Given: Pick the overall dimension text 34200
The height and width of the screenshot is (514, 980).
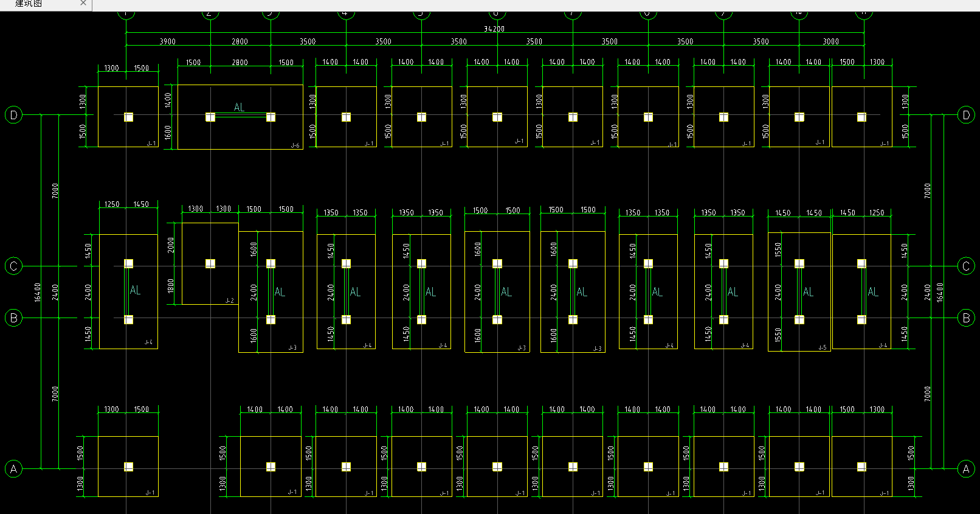Looking at the screenshot, I should click(x=494, y=29).
